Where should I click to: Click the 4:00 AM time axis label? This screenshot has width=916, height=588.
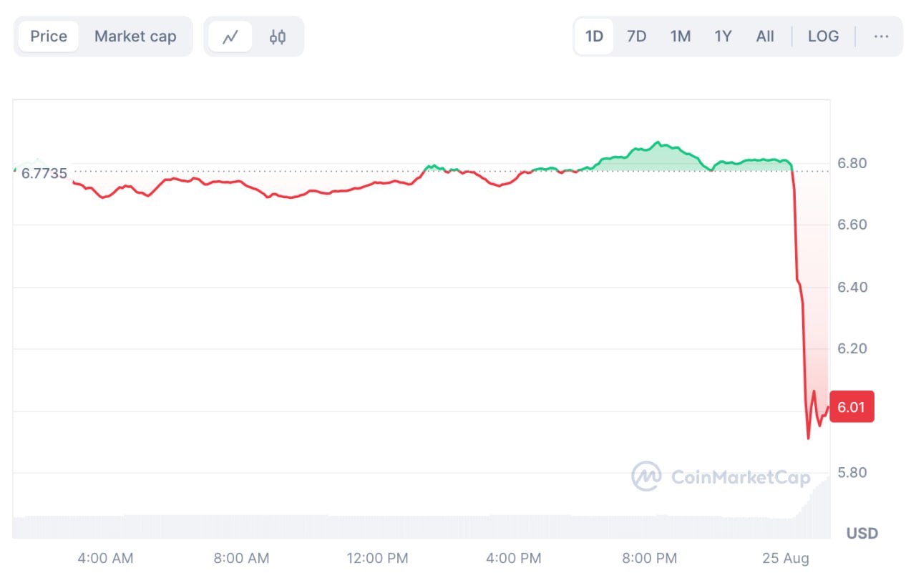[106, 559]
